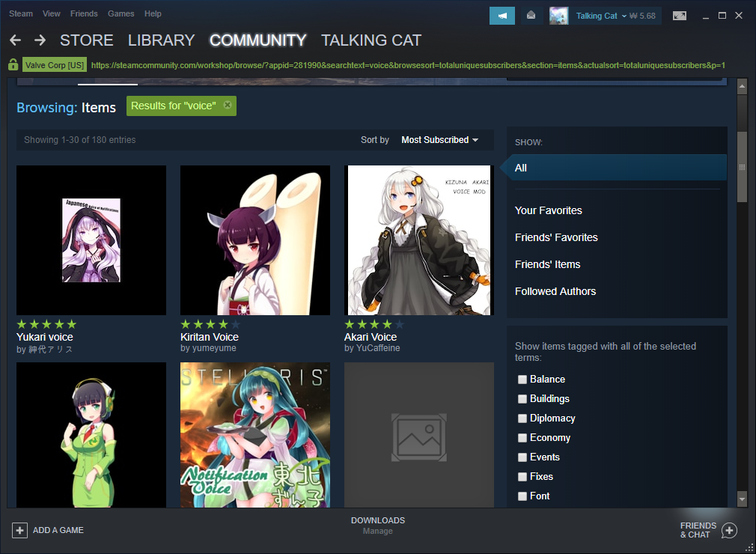This screenshot has height=554, width=756.
Task: Click the workshop URL address bar
Action: pyautogui.click(x=408, y=65)
